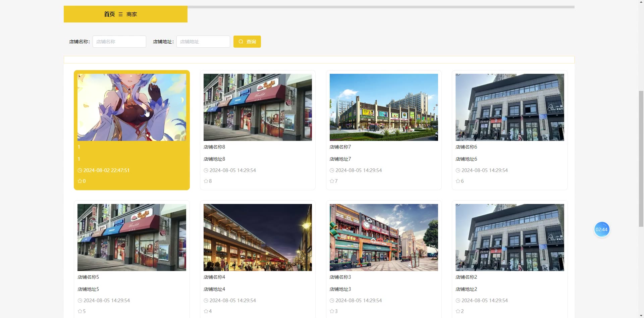This screenshot has width=644, height=318.
Task: Click the breadcrumb separator icon beside 首页
Action: pyautogui.click(x=120, y=14)
